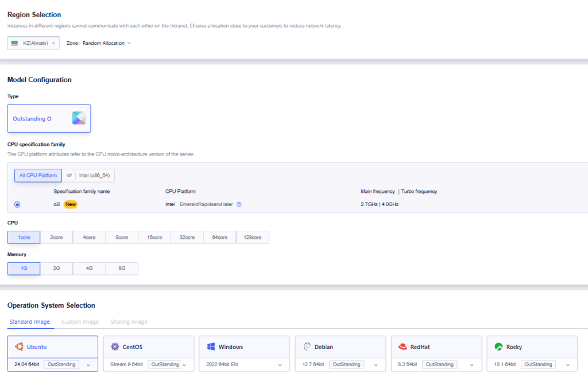
Task: Click the Turbo frequency column header
Action: click(419, 191)
